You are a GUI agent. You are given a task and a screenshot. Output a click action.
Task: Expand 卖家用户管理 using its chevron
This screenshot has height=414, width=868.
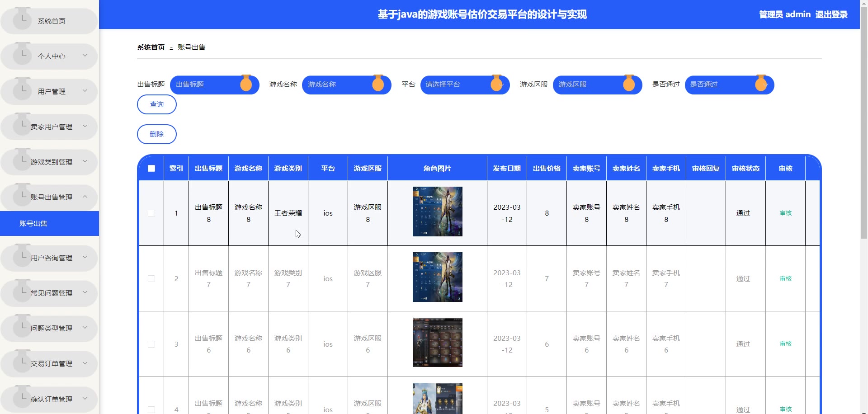pyautogui.click(x=85, y=126)
